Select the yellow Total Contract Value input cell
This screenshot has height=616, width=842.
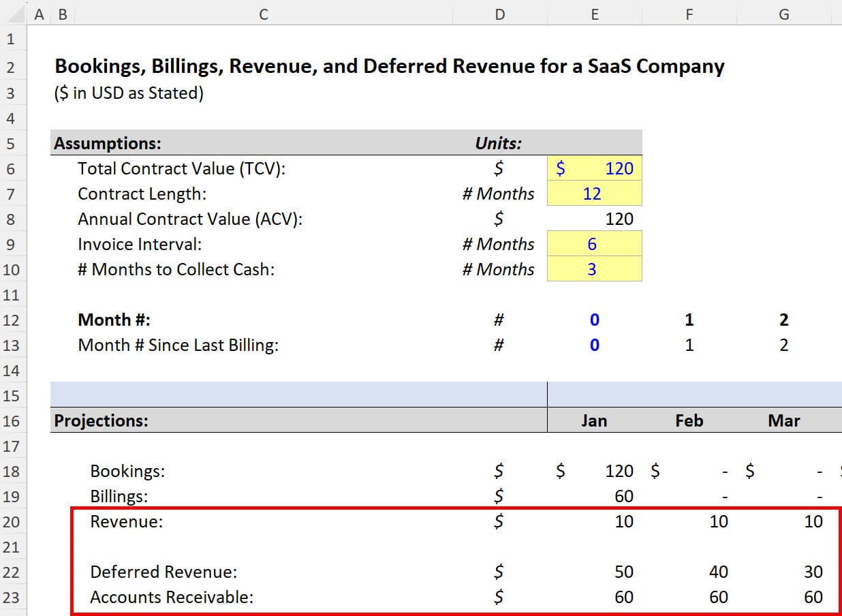click(594, 168)
